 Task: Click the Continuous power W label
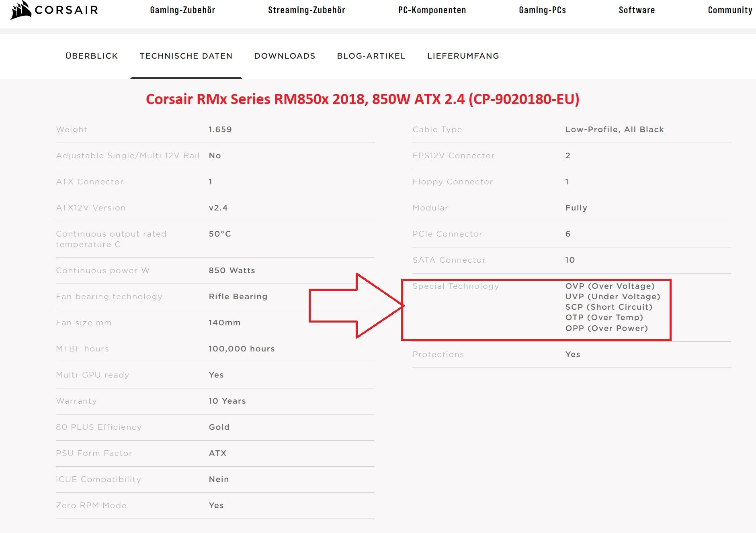[x=103, y=270]
